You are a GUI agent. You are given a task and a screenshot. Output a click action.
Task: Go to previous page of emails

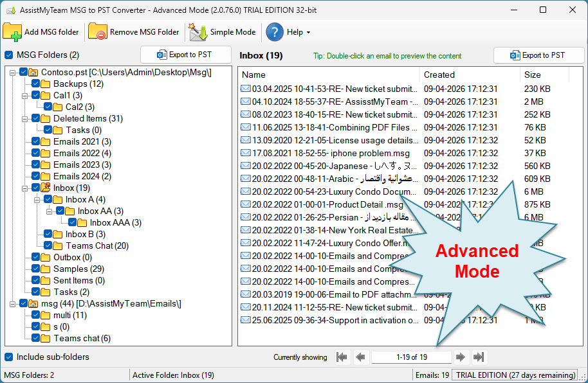click(x=360, y=357)
